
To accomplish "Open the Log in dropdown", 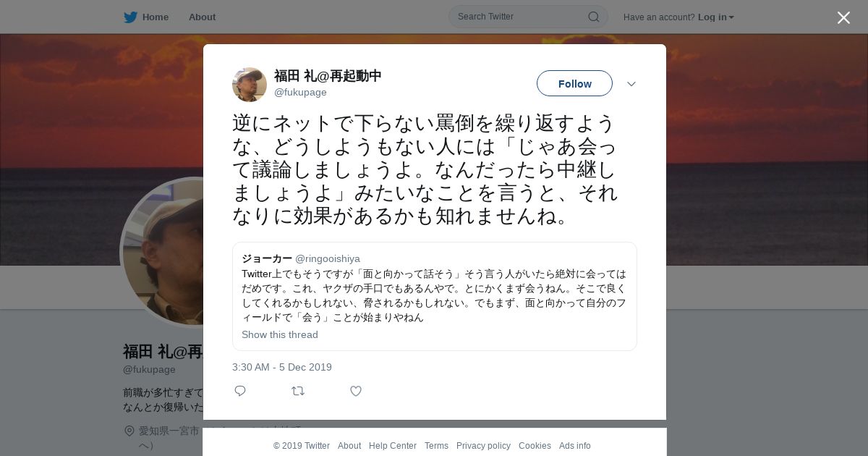I will [x=716, y=17].
